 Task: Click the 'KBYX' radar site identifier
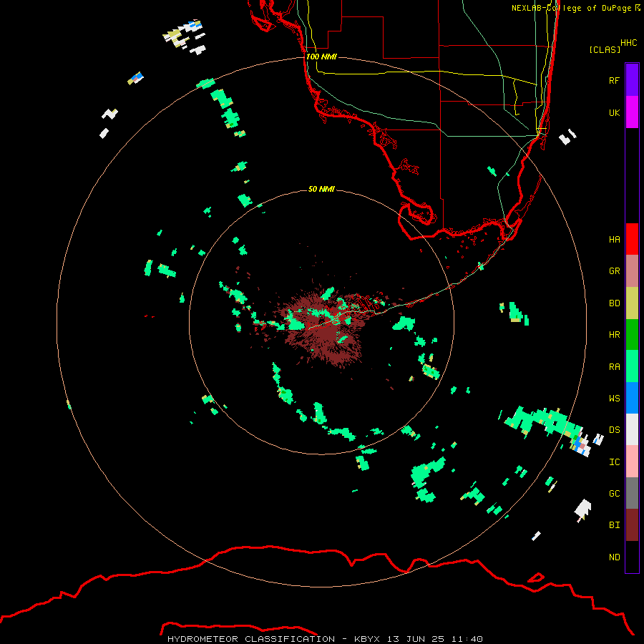click(367, 639)
